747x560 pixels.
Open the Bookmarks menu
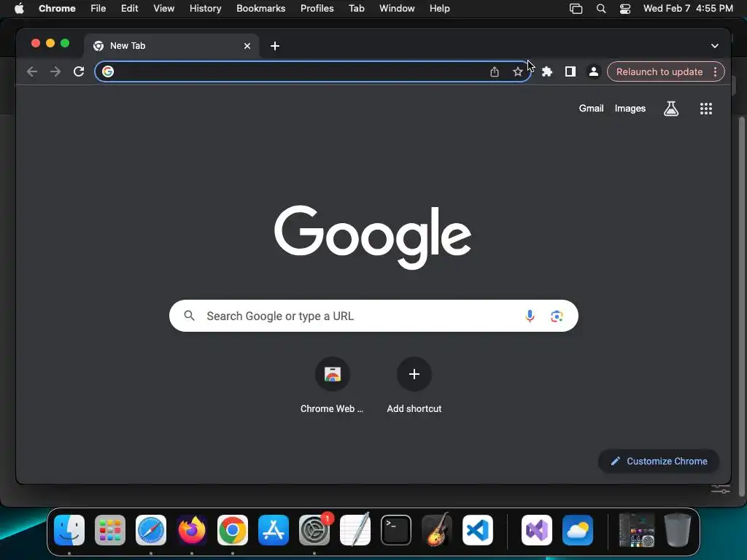(x=260, y=8)
